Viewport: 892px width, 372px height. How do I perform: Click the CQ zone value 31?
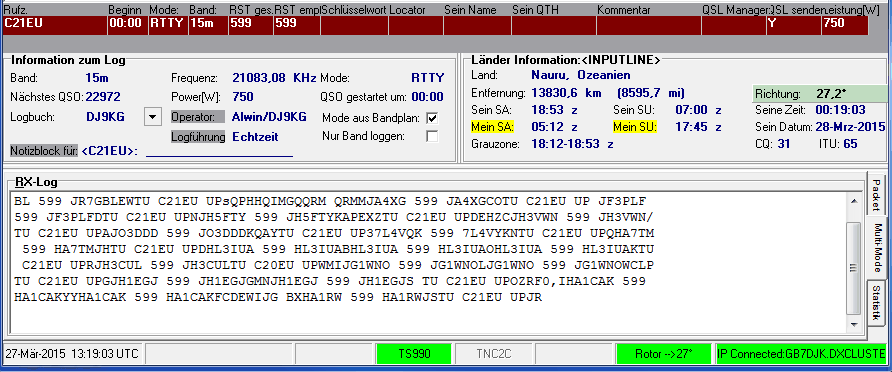pos(784,144)
